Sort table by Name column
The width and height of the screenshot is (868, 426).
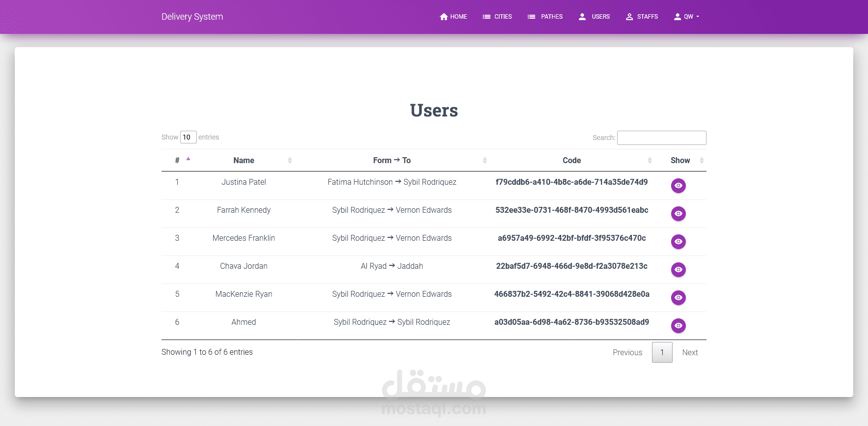pos(244,160)
